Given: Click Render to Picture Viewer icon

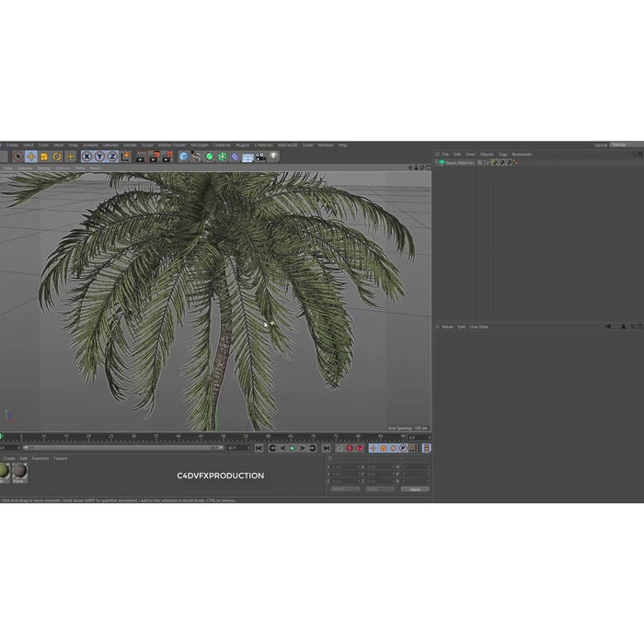Looking at the screenshot, I should coord(154,156).
